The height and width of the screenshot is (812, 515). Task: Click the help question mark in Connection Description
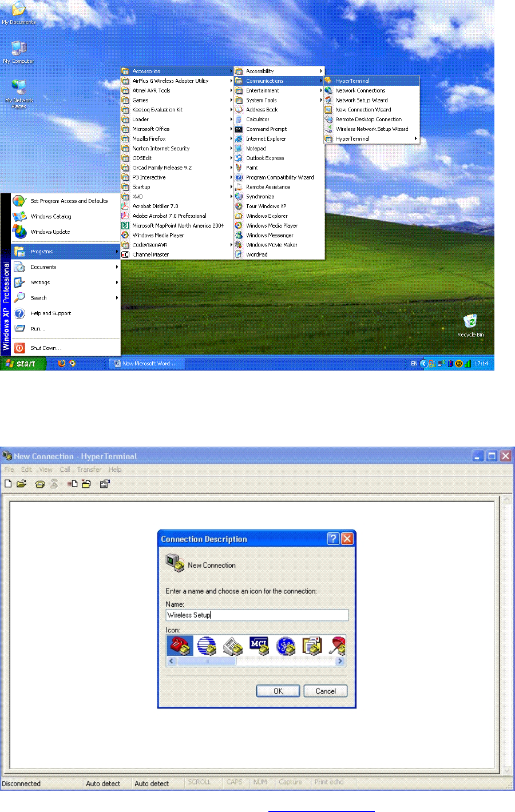(333, 539)
